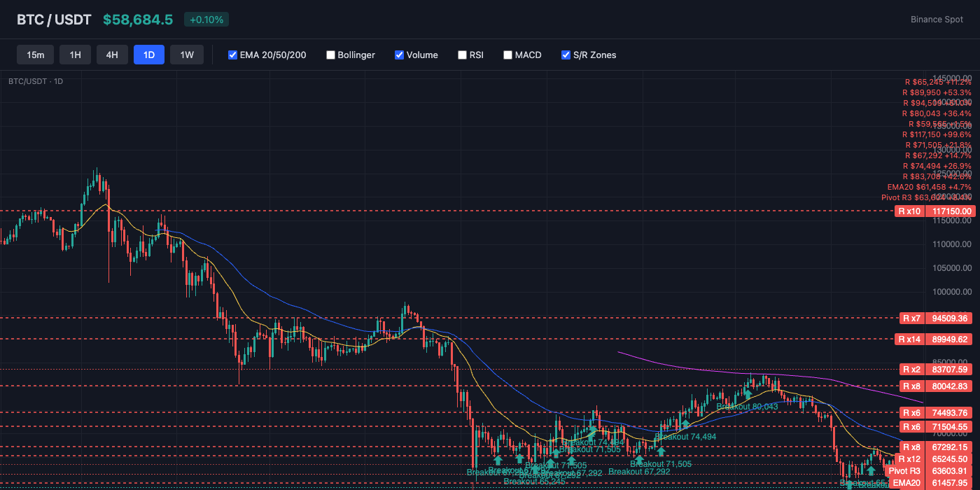980x490 pixels.
Task: Click the 110000.00 price axis label
Action: point(952,244)
